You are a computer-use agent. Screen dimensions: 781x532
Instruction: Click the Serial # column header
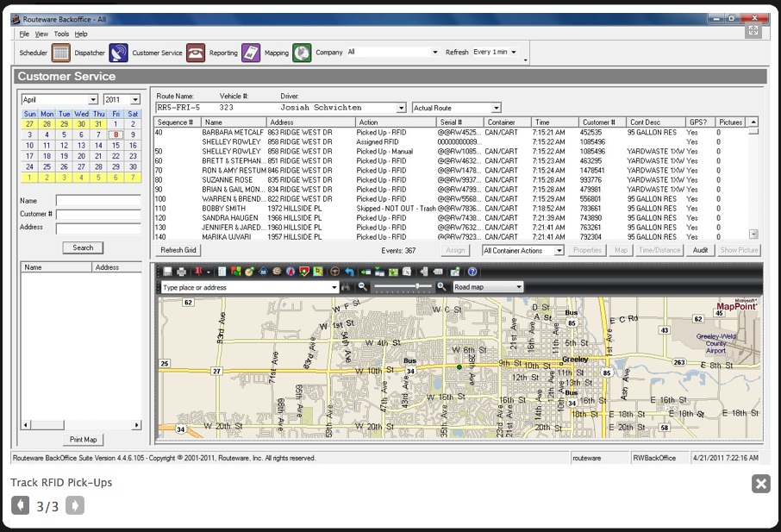click(x=459, y=122)
